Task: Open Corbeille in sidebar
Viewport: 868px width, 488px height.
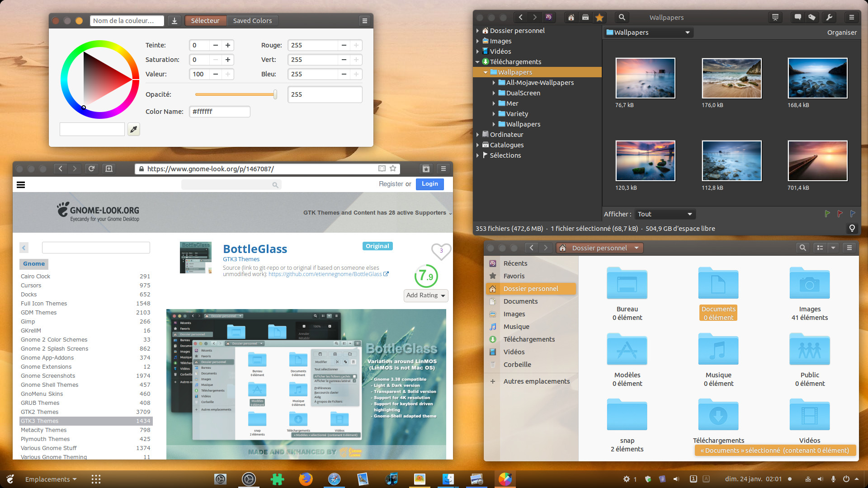Action: [x=531, y=365]
